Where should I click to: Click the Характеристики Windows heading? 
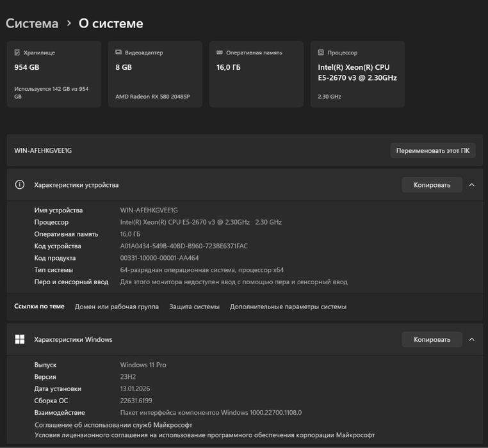(73, 340)
